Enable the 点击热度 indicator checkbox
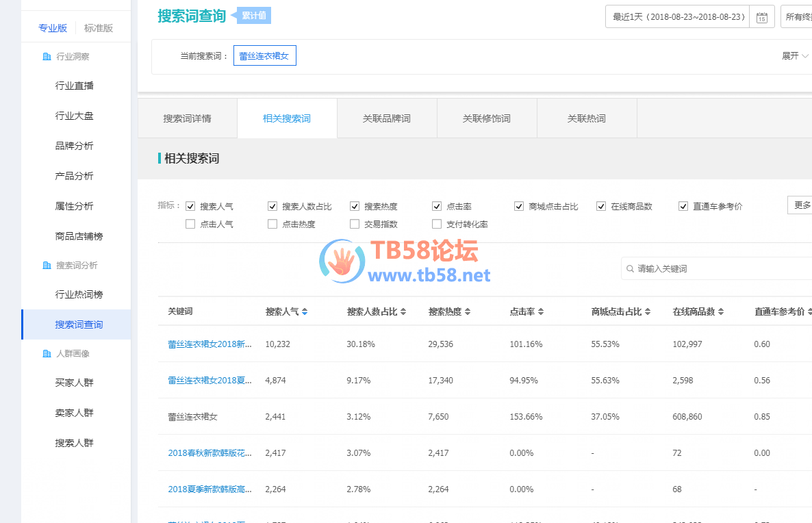The width and height of the screenshot is (812, 523). (272, 224)
